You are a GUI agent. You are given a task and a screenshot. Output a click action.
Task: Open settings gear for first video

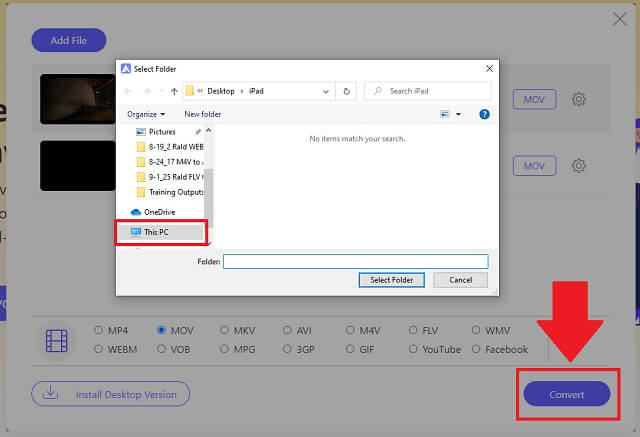click(x=578, y=99)
